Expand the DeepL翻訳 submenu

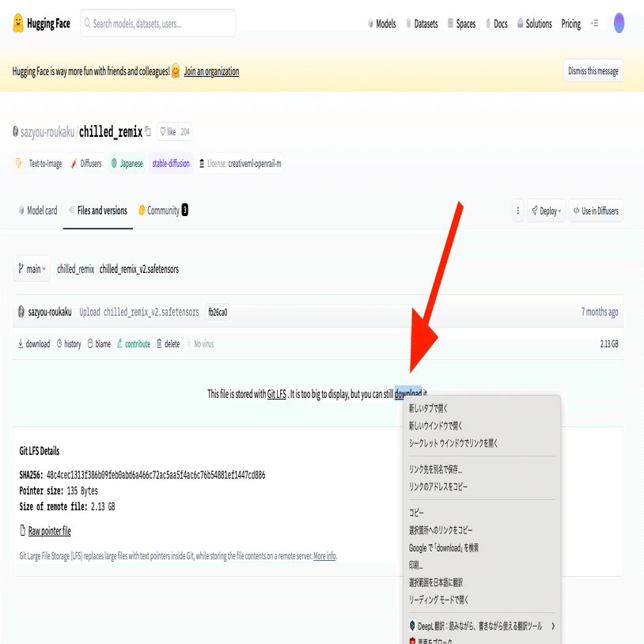(482, 626)
